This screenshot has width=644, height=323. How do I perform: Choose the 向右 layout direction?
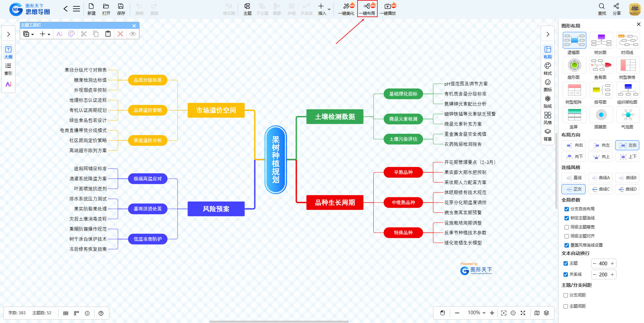click(574, 145)
